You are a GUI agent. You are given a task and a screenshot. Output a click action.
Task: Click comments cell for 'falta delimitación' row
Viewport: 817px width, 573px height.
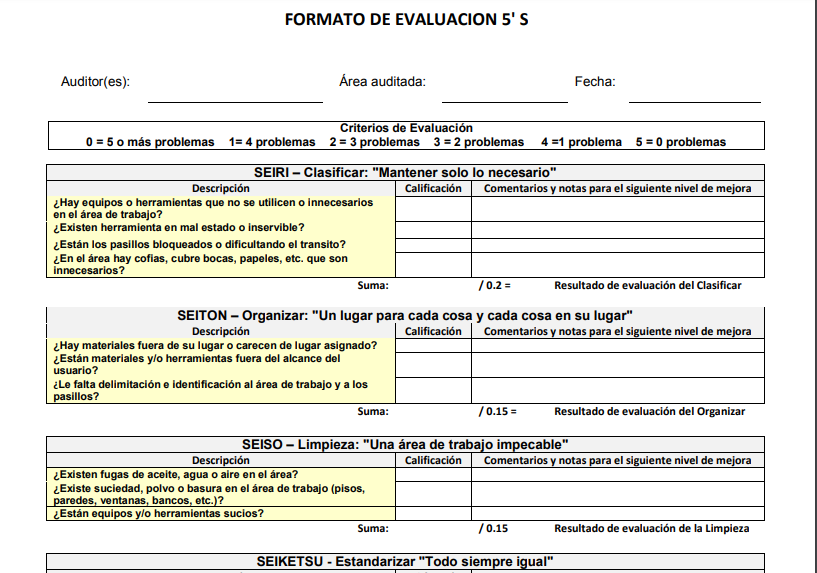tap(618, 391)
